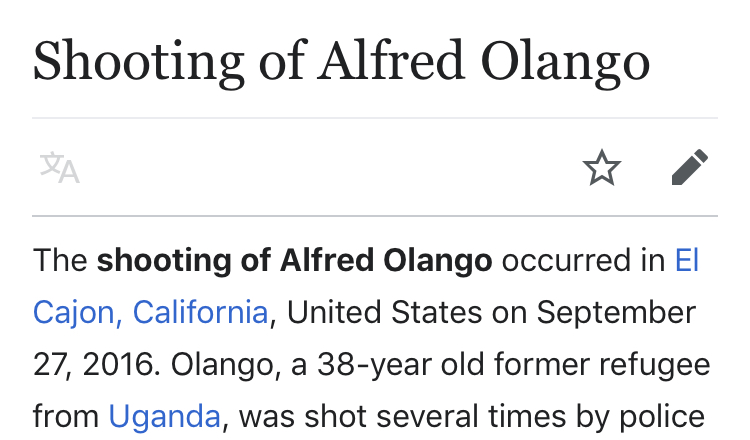Click the word "Olango" after 2016
Viewport: 750px width, 440px height.
pyautogui.click(x=225, y=365)
